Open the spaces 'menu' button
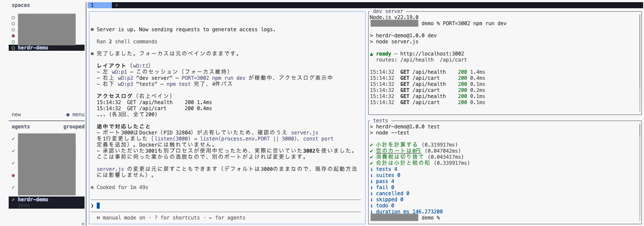Image resolution: width=644 pixels, height=226 pixels. point(75,115)
